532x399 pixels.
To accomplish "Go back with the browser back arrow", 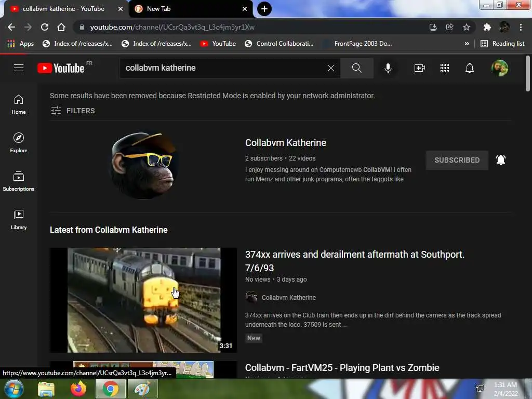I will (11, 27).
